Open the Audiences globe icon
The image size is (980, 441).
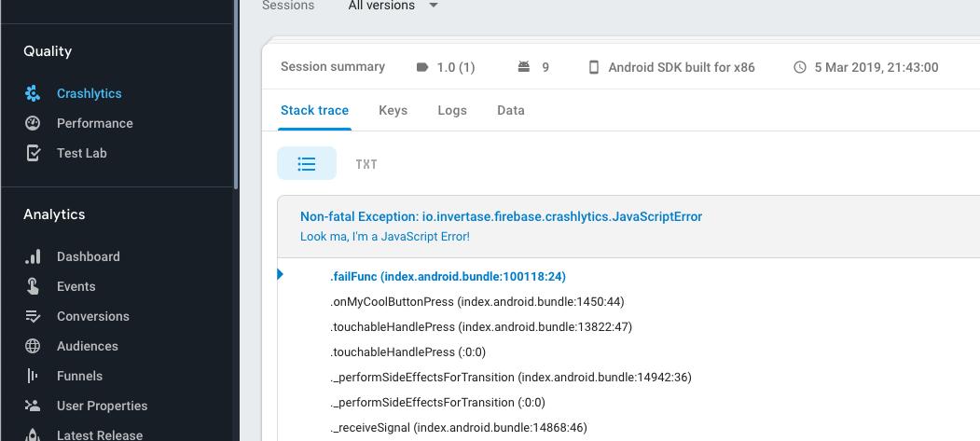pos(33,346)
